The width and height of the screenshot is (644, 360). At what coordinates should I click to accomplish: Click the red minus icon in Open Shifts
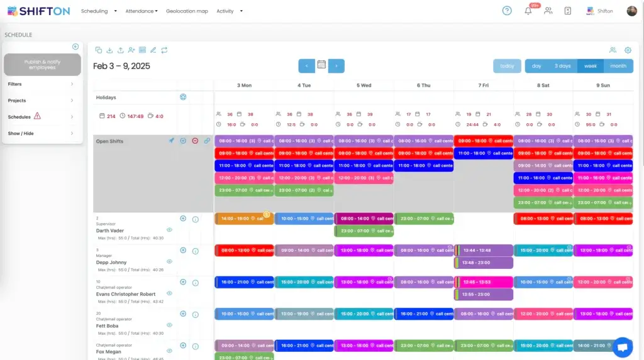tap(195, 141)
